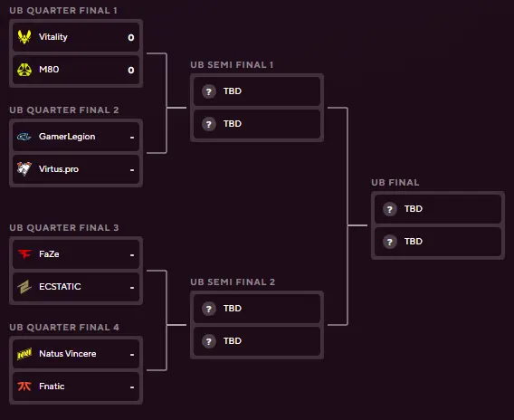Click the ECSTATIC team logo
Viewport: 514px width, 420px height.
click(24, 287)
